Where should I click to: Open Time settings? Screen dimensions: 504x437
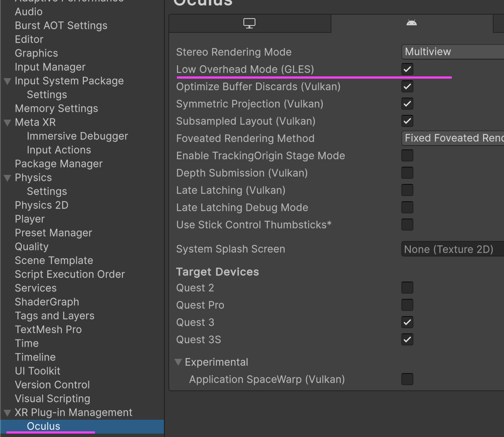27,343
